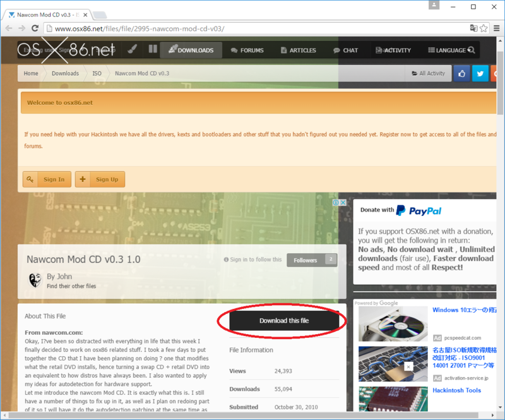The height and width of the screenshot is (420, 505).
Task: Click the Donate with PayPal banner
Action: click(x=401, y=210)
